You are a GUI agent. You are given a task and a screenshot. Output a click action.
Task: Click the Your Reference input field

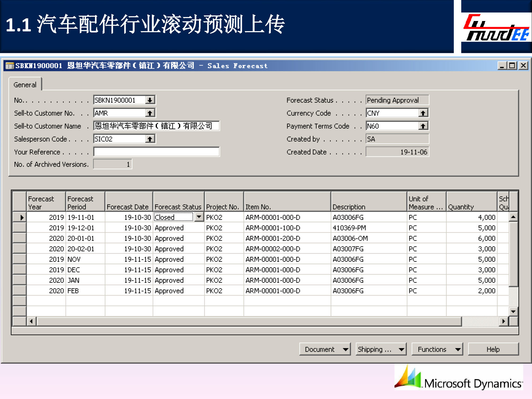(156, 152)
